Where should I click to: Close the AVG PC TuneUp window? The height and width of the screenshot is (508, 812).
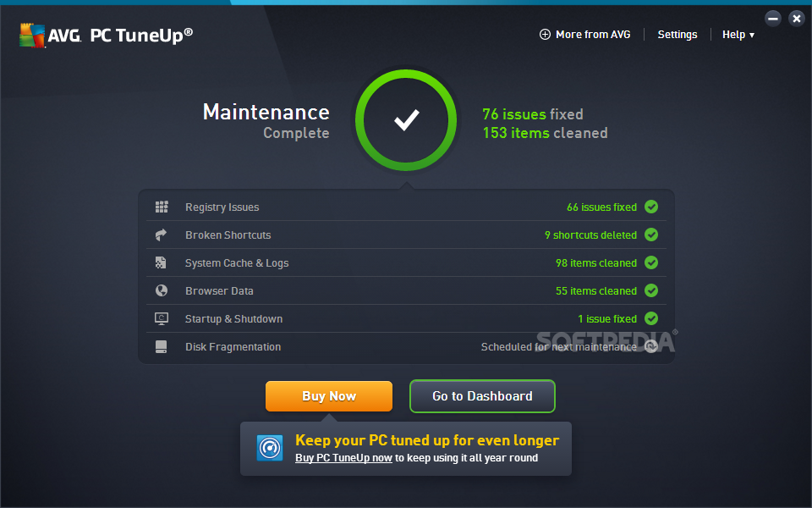pyautogui.click(x=797, y=19)
